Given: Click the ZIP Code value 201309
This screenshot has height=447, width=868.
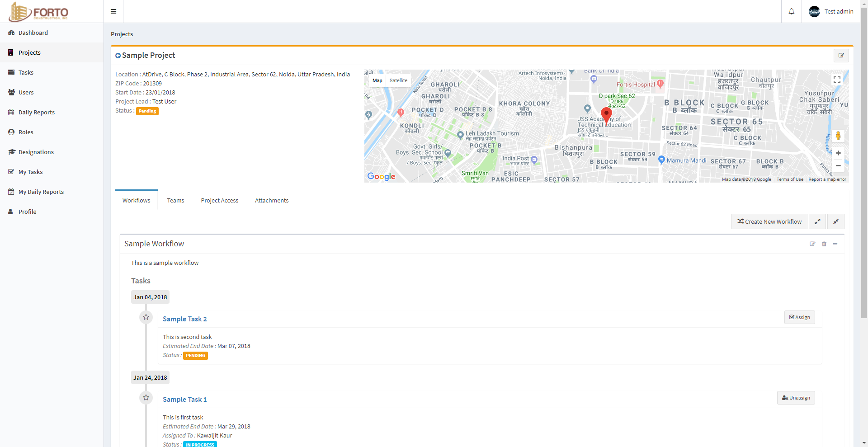Looking at the screenshot, I should (x=152, y=84).
